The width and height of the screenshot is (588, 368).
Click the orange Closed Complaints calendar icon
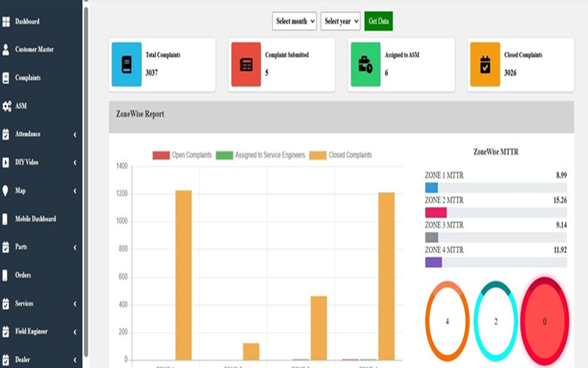click(485, 64)
